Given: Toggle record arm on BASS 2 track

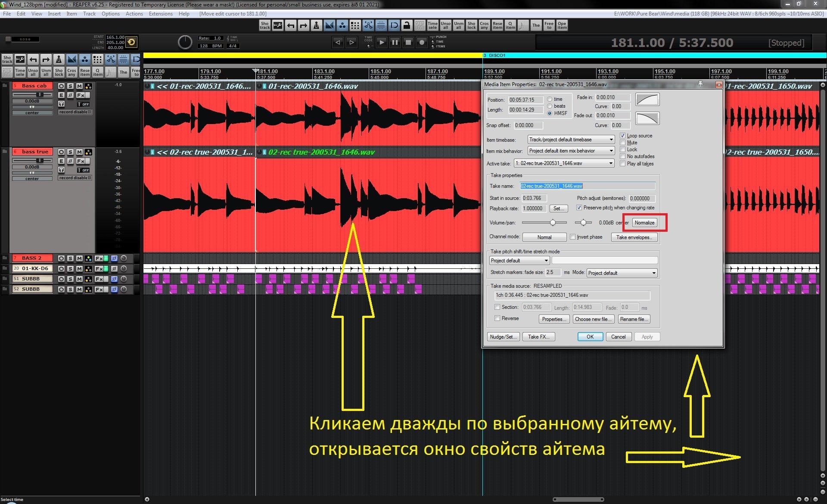Looking at the screenshot, I should click(x=61, y=258).
